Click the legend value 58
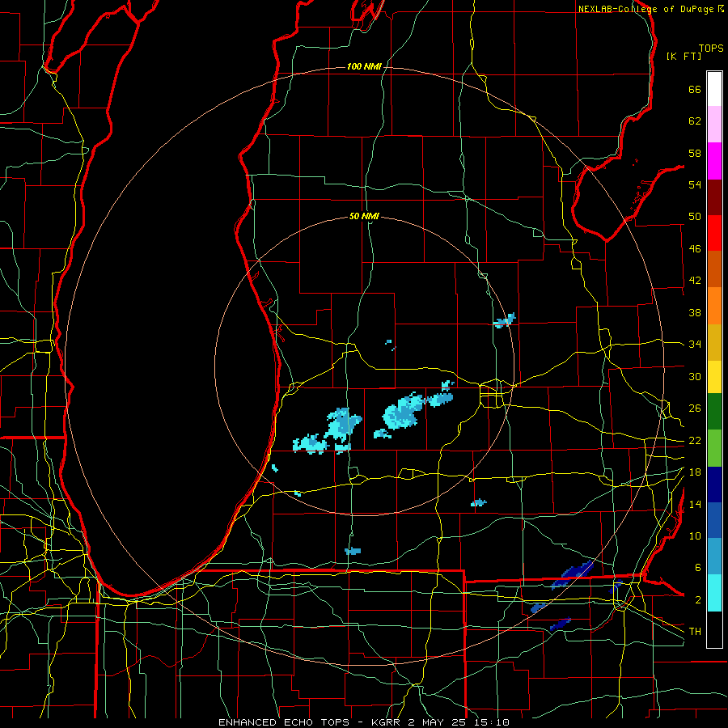 695,153
